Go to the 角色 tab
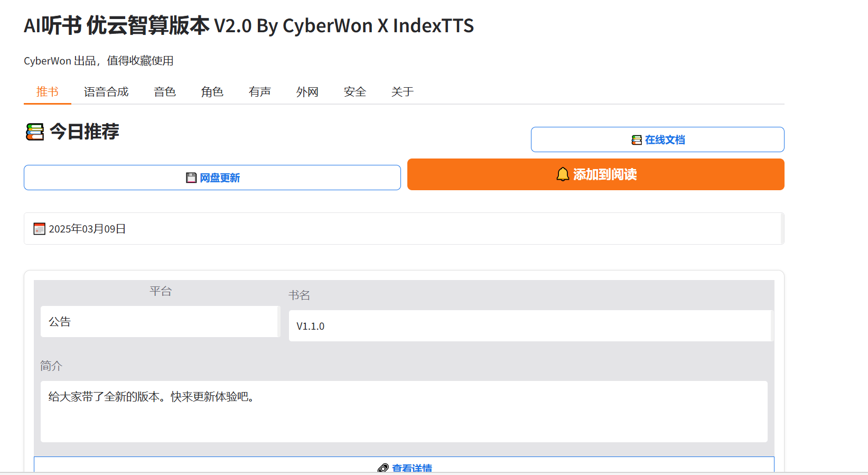This screenshot has height=475, width=868. pos(212,92)
